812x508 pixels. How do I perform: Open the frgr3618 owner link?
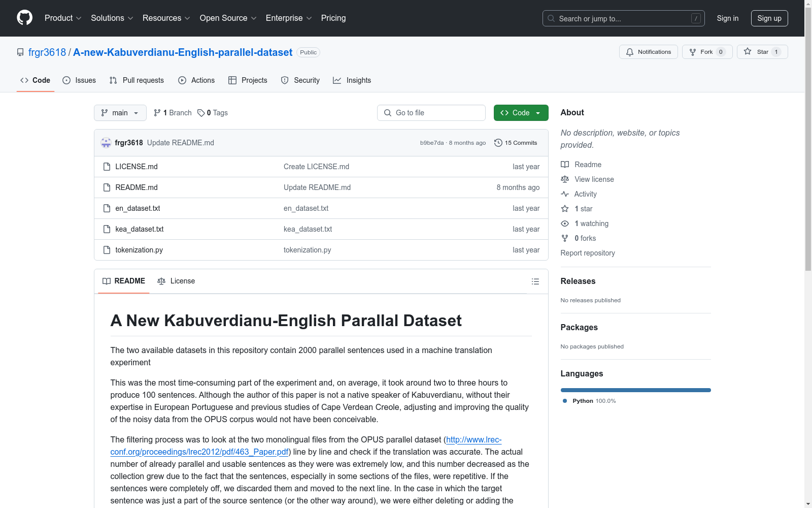click(47, 52)
